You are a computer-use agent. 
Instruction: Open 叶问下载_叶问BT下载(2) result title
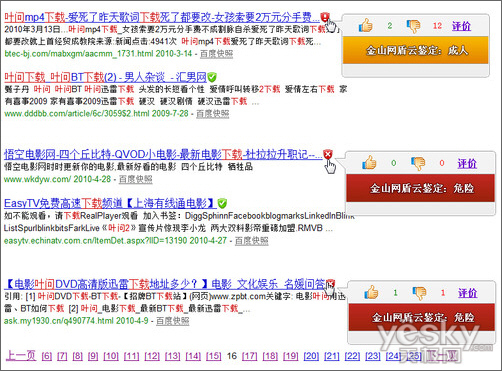click(105, 77)
